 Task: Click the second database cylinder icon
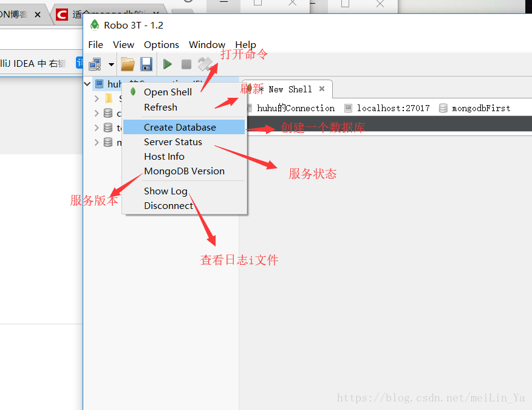[x=108, y=128]
